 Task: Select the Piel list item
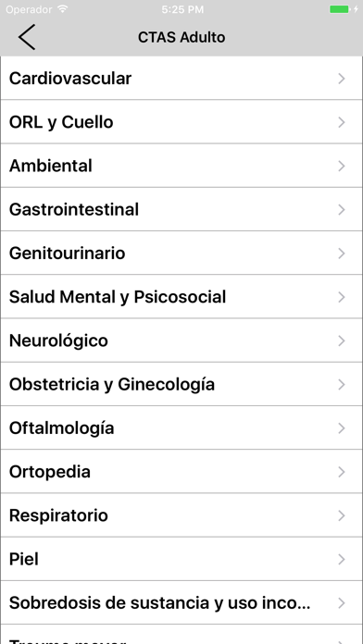[x=181, y=559]
